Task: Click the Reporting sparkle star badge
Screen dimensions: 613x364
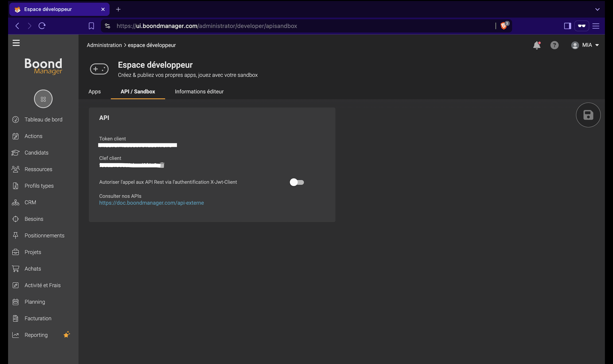Action: (x=67, y=334)
